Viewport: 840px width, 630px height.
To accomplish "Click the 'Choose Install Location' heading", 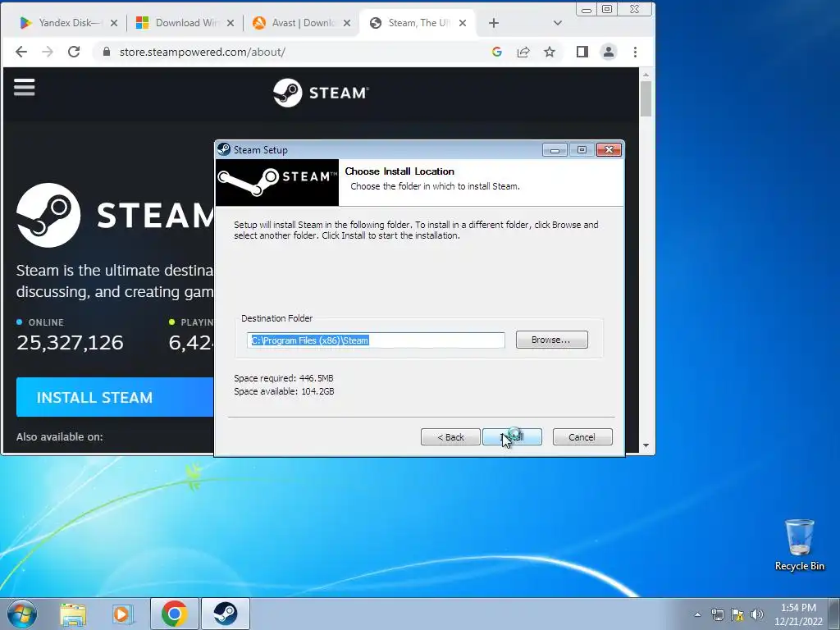I will pos(399,171).
